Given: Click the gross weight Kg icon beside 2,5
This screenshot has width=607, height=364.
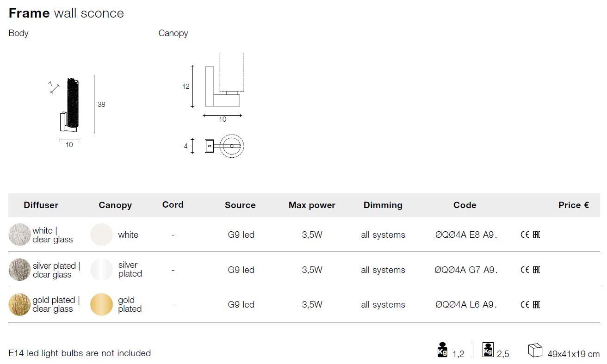Looking at the screenshot, I should (x=488, y=350).
